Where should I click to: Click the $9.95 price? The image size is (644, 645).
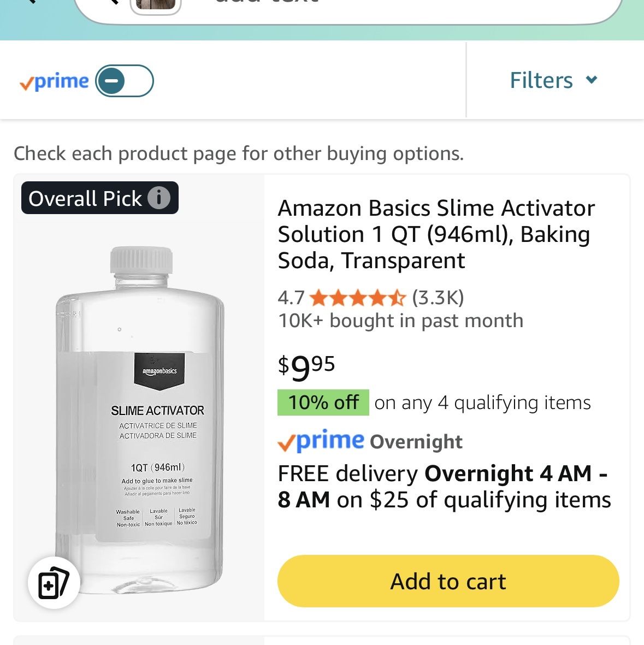[306, 368]
